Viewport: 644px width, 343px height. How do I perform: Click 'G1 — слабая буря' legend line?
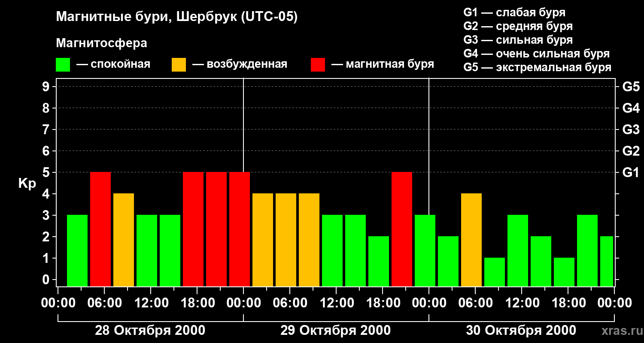514,12
